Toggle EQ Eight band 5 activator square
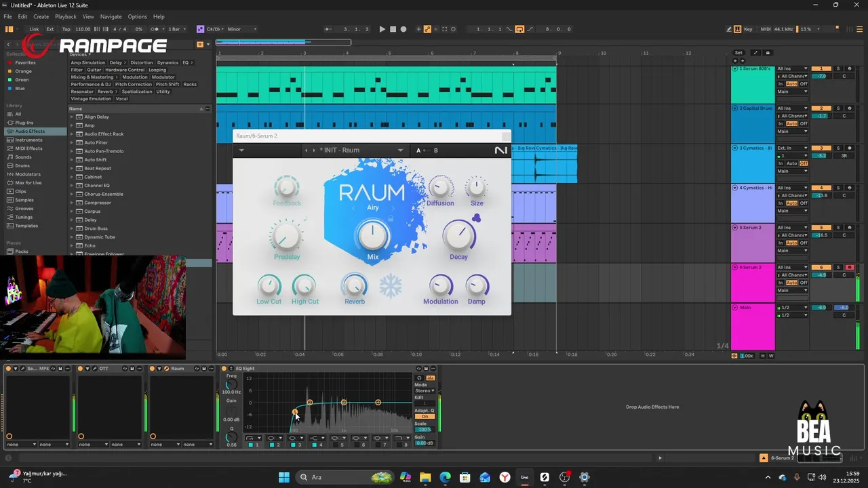The height and width of the screenshot is (488, 868). coord(336,445)
